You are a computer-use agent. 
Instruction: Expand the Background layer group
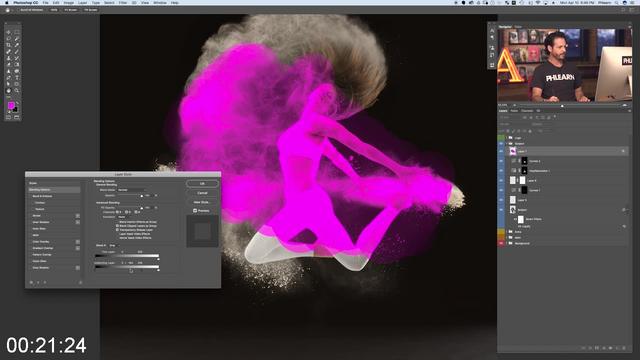(x=507, y=243)
